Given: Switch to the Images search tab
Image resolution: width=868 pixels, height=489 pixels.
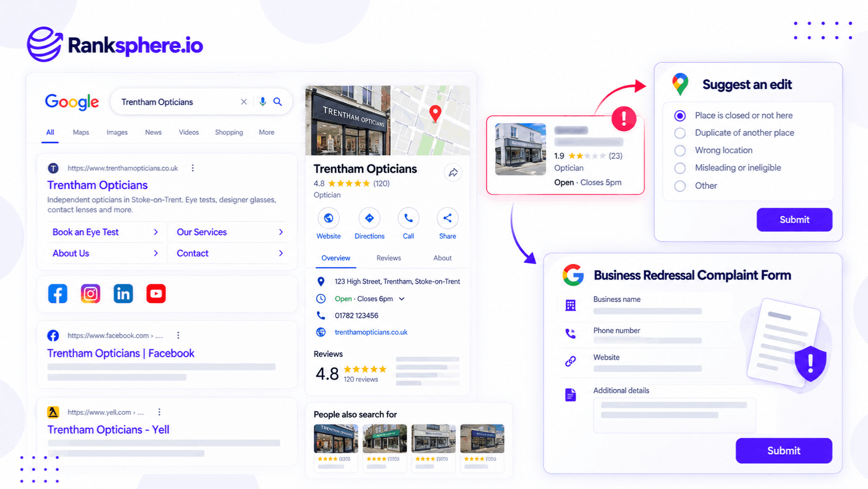Looking at the screenshot, I should tap(117, 133).
